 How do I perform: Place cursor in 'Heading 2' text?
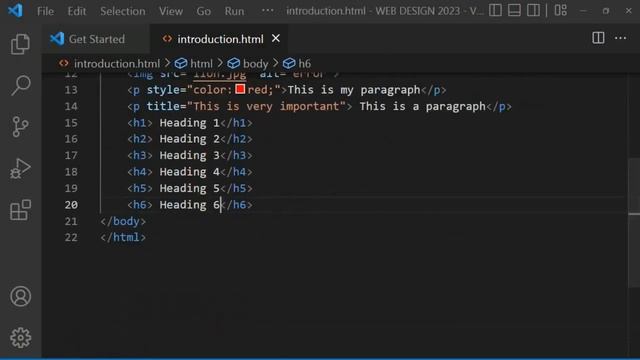click(189, 139)
